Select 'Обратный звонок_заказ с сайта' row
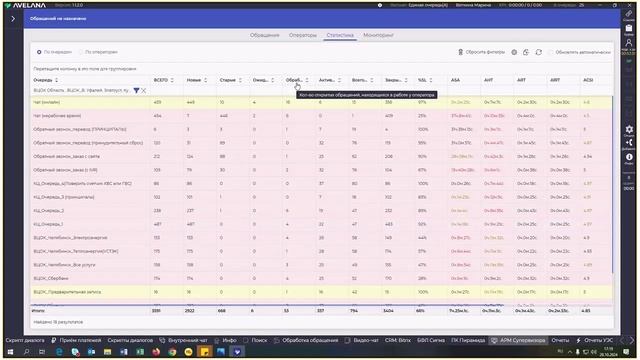The height and width of the screenshot is (360, 640). point(321,156)
